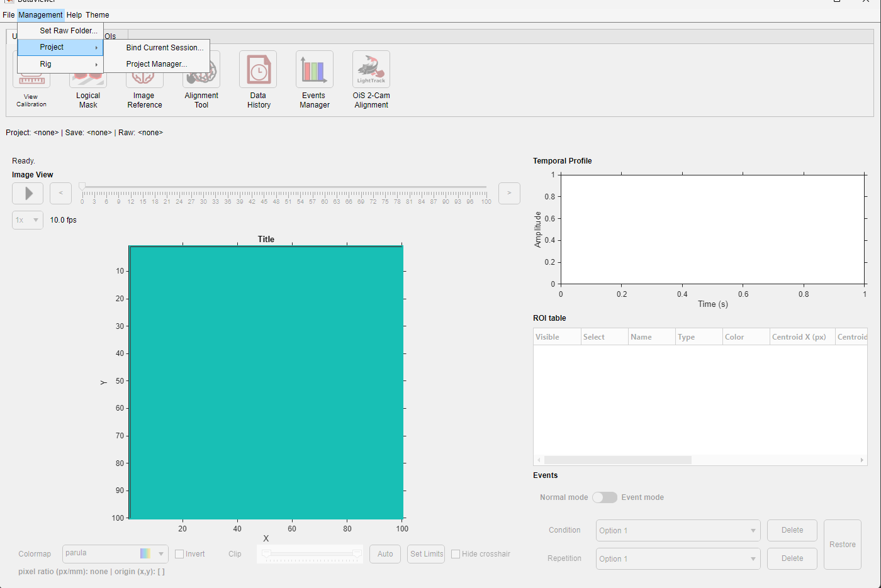Step to next frame
The width and height of the screenshot is (881, 588).
pyautogui.click(x=509, y=193)
